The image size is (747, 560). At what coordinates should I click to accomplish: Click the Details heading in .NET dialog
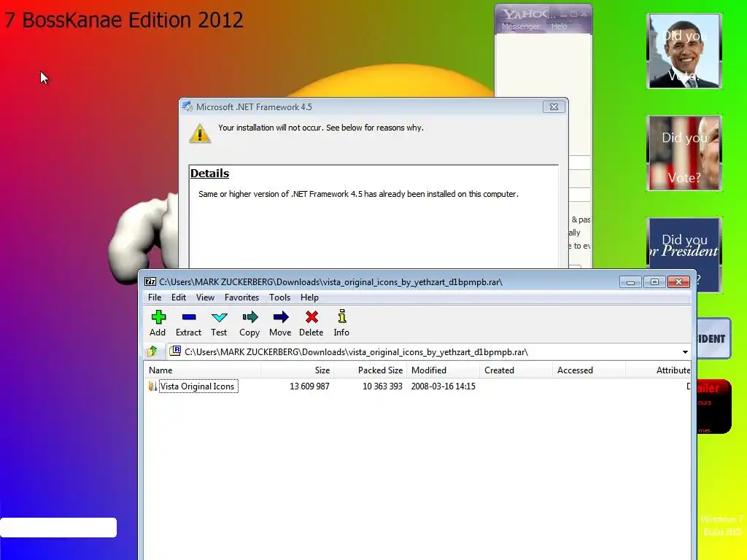(x=209, y=174)
